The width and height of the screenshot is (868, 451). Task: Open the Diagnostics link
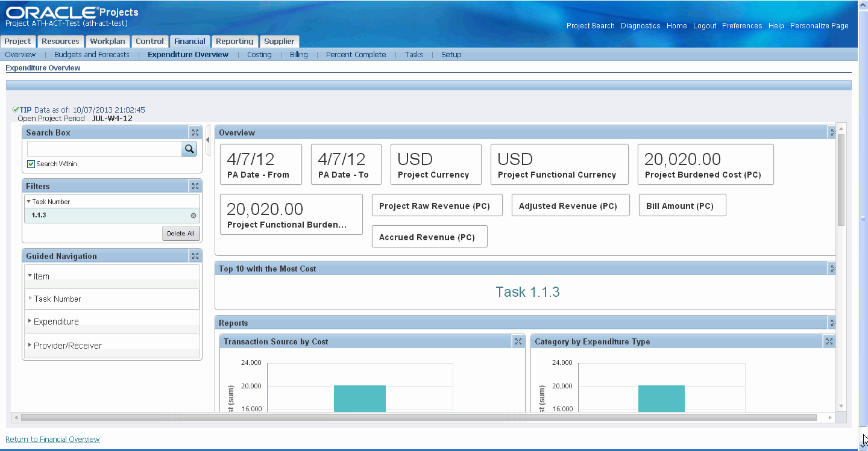click(641, 26)
